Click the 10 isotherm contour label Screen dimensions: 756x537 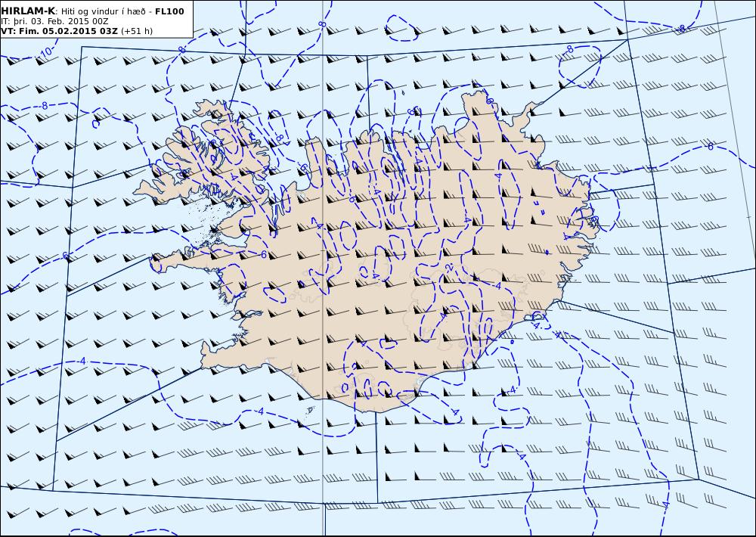(46, 54)
